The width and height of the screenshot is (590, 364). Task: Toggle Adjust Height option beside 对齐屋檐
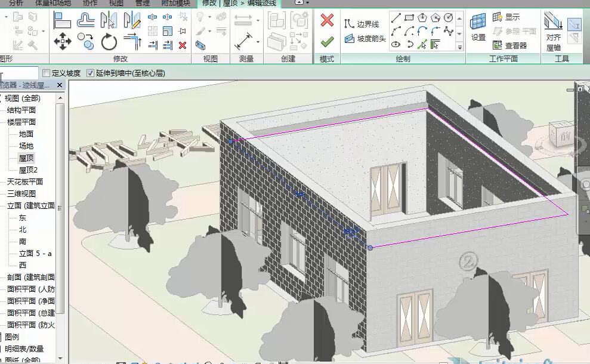click(x=574, y=25)
